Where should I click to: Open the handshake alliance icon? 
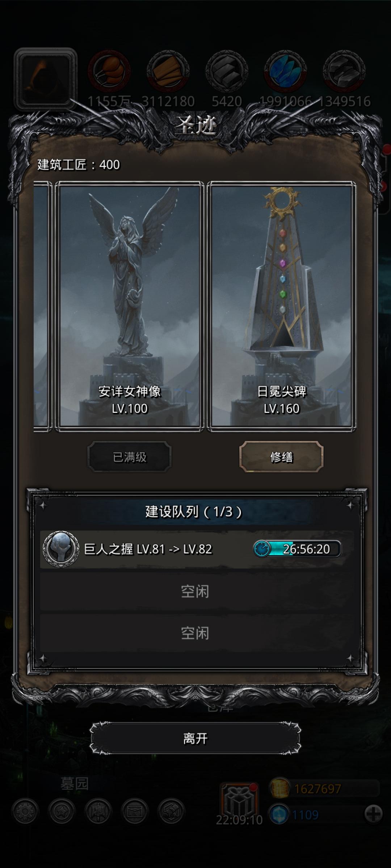172,811
